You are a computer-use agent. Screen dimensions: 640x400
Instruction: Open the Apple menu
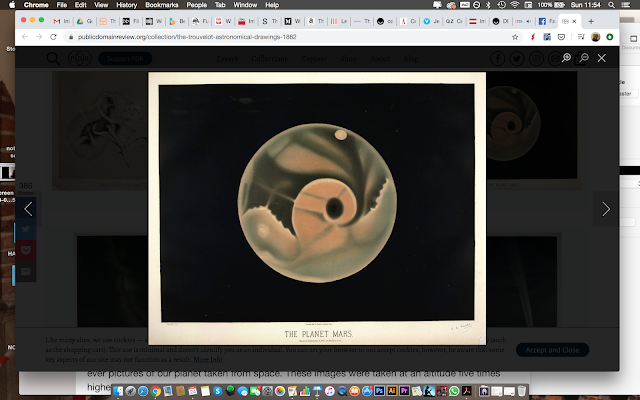click(x=12, y=5)
